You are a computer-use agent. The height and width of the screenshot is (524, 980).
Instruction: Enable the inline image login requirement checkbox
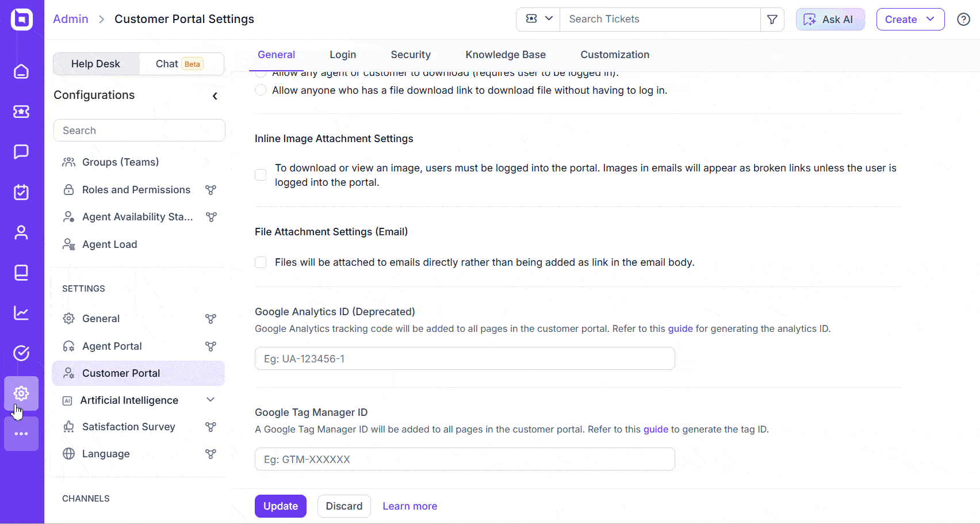point(261,175)
